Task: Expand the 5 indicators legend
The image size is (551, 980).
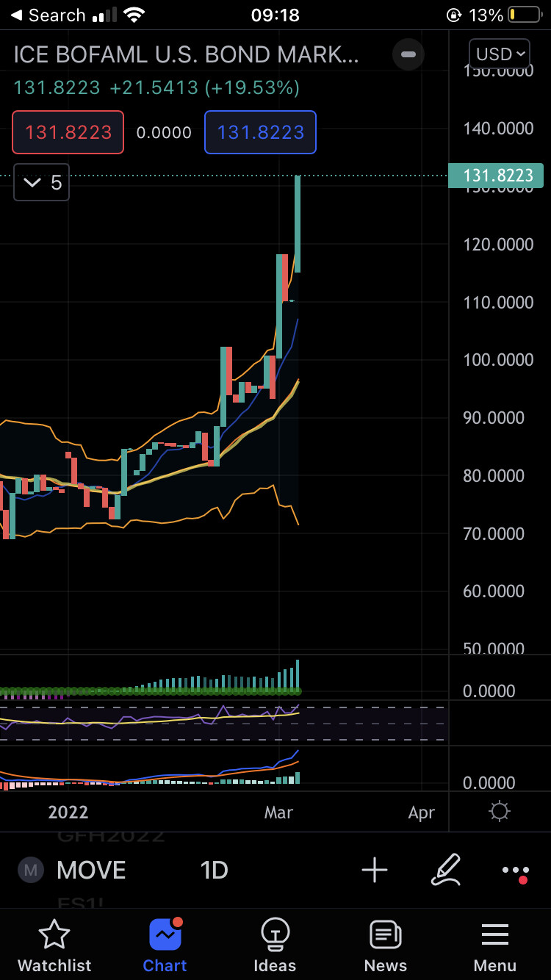Action: 42,182
